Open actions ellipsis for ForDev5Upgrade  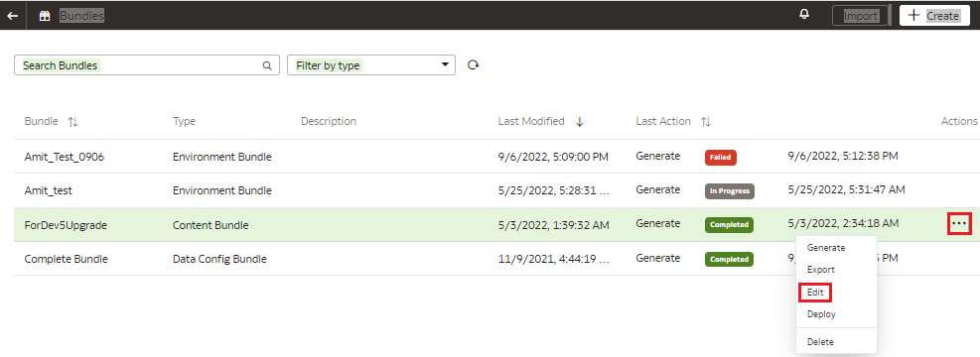pos(959,223)
